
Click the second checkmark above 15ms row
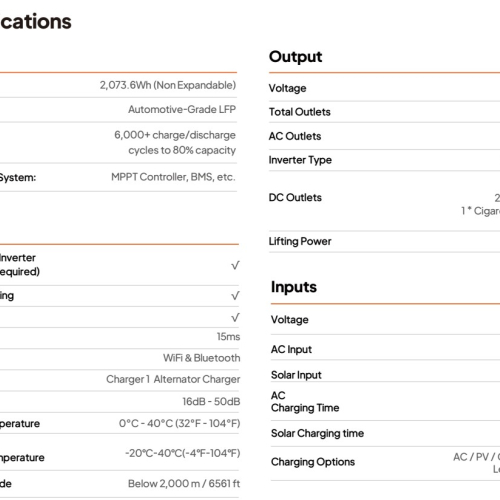235,296
